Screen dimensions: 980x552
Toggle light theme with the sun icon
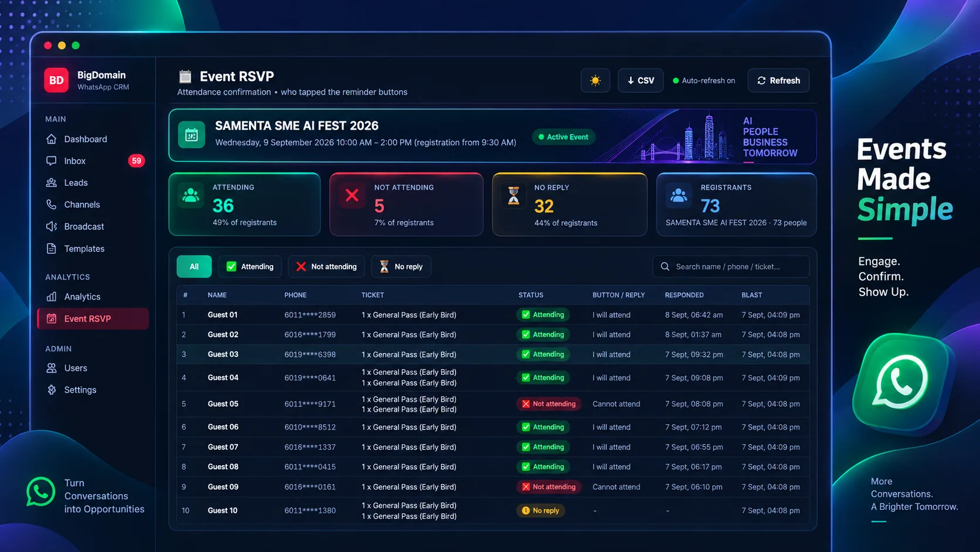tap(596, 80)
